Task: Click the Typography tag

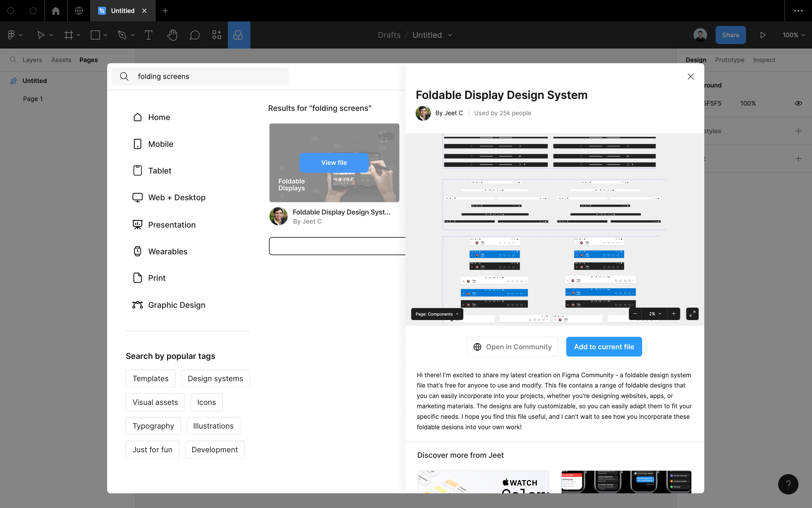Action: (153, 426)
